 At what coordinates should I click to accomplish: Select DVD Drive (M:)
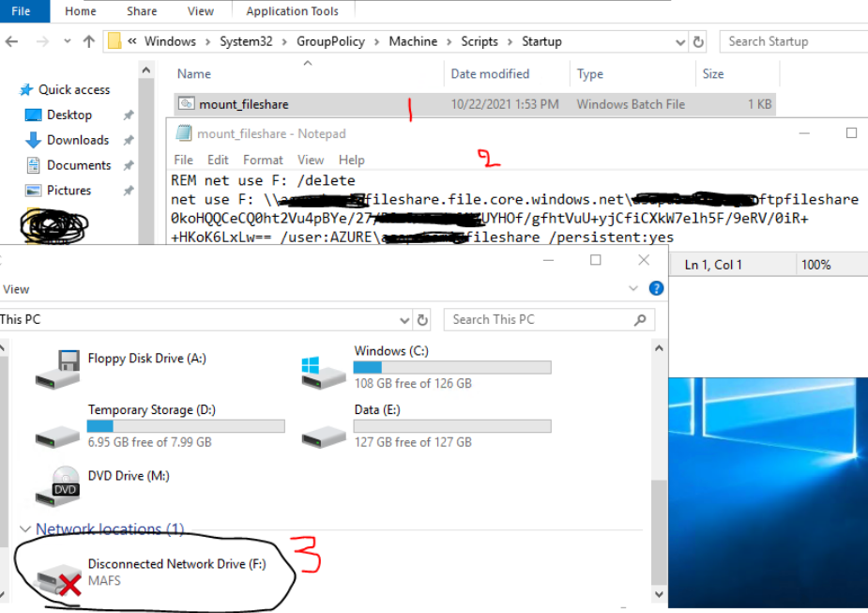point(103,485)
